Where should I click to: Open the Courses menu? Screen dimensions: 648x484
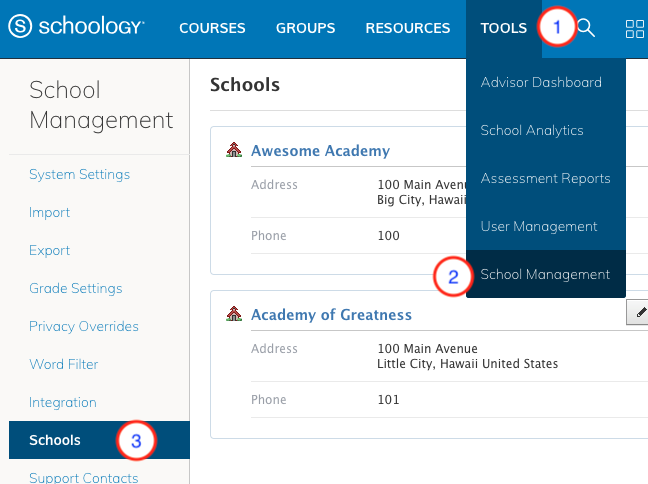(213, 28)
